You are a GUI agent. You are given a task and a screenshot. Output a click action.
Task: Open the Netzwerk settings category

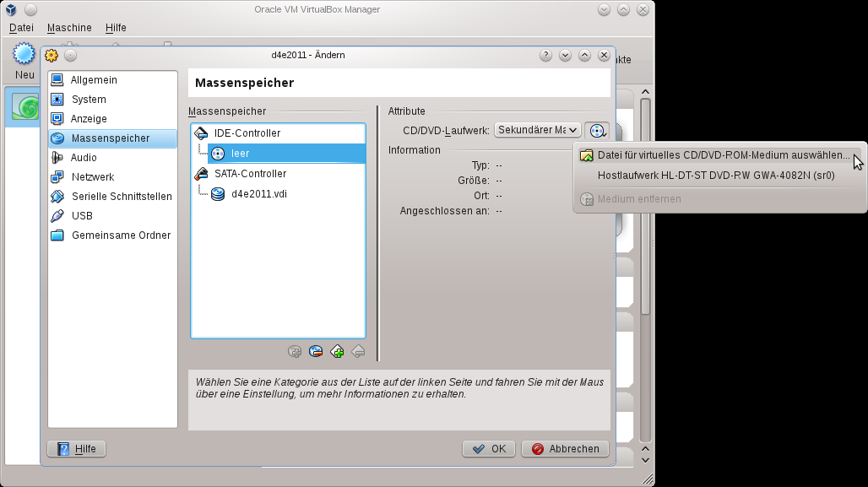click(x=112, y=177)
